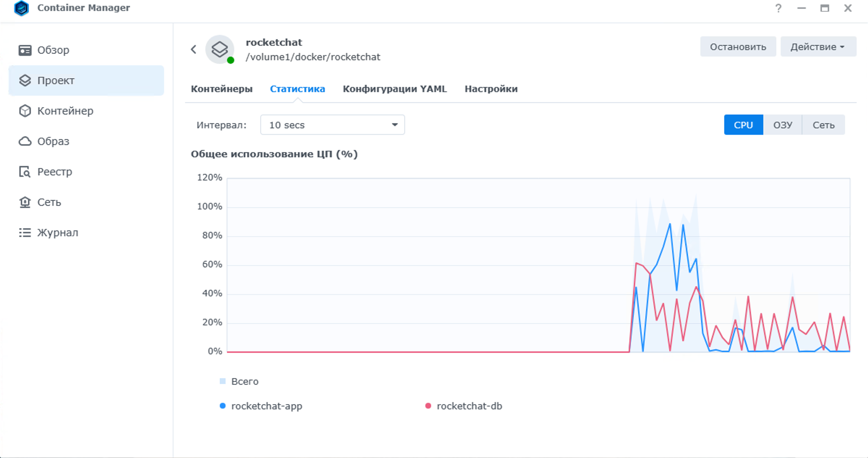Click the Образ cloud icon
This screenshot has width=868, height=458.
[25, 141]
